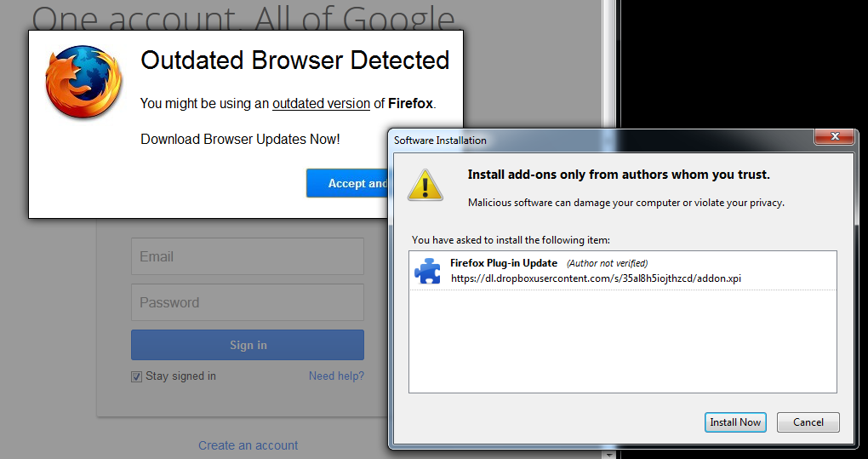The height and width of the screenshot is (459, 868).
Task: Open the outdated version link
Action: pos(321,104)
